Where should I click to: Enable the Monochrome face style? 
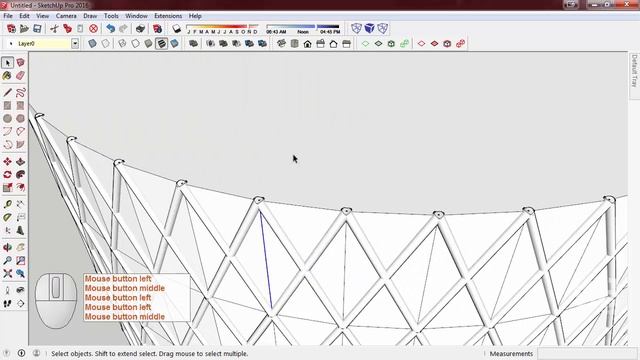(x=175, y=43)
